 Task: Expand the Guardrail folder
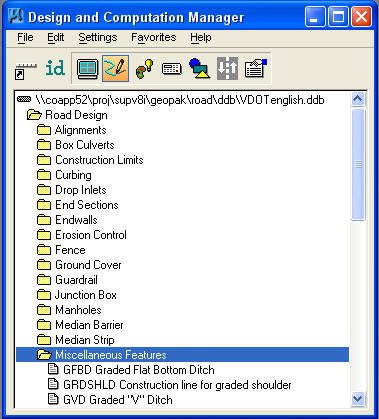pyautogui.click(x=44, y=280)
